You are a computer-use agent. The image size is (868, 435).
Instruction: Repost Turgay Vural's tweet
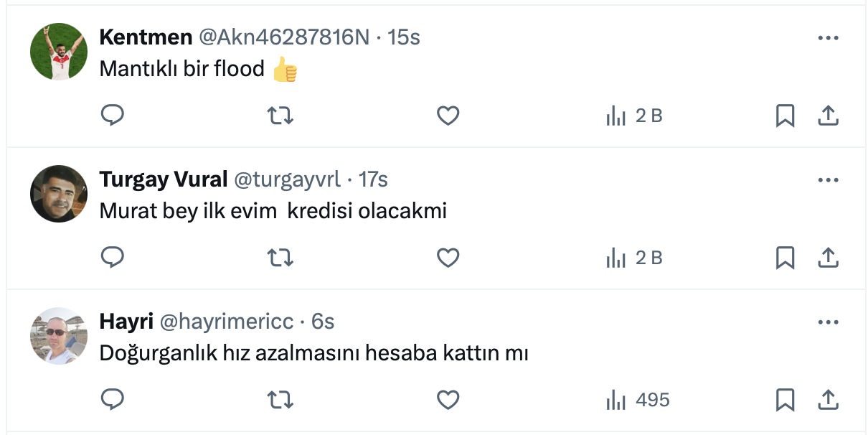point(280,257)
